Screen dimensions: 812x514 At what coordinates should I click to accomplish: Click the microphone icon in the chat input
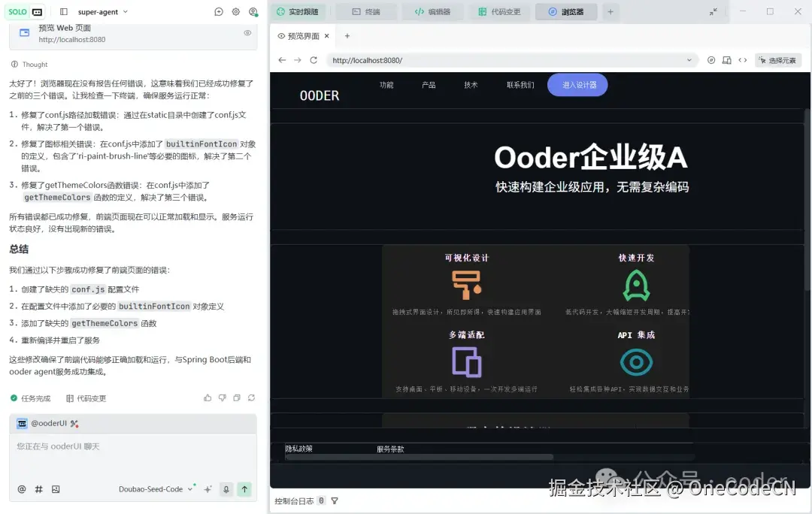[226, 489]
